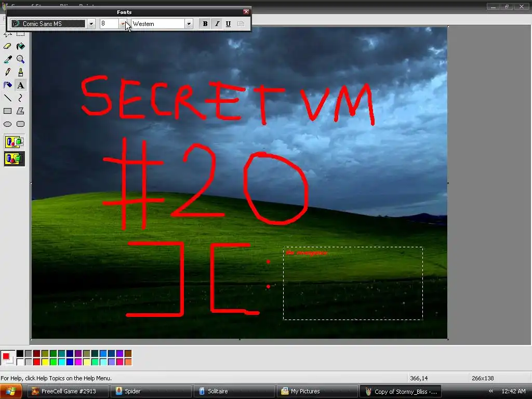This screenshot has width=532, height=399.
Task: Pick the light gray color swatch
Action: click(29, 362)
